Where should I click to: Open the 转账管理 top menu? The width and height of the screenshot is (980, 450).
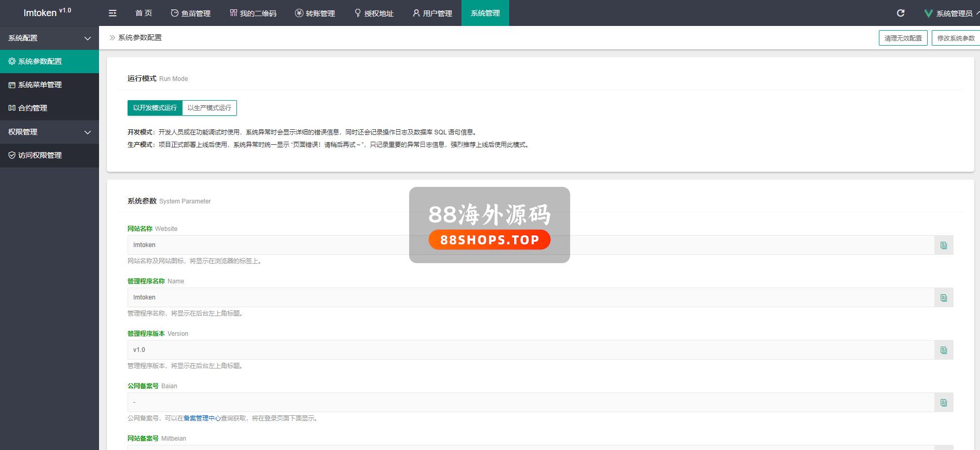pyautogui.click(x=315, y=13)
